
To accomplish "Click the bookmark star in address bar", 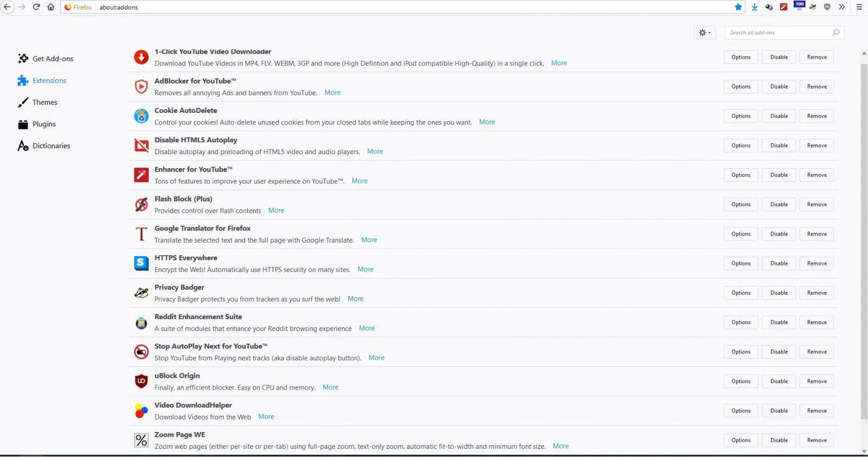I will click(x=738, y=7).
